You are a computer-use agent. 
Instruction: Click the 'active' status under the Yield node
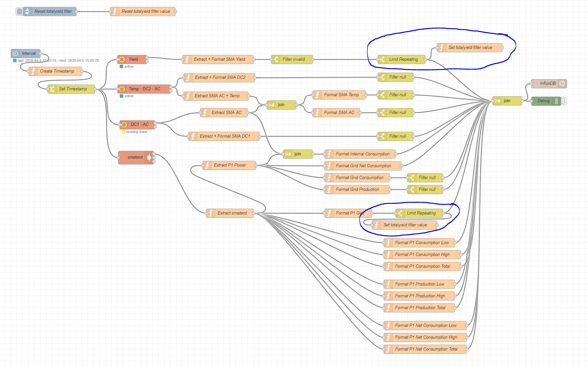[127, 67]
